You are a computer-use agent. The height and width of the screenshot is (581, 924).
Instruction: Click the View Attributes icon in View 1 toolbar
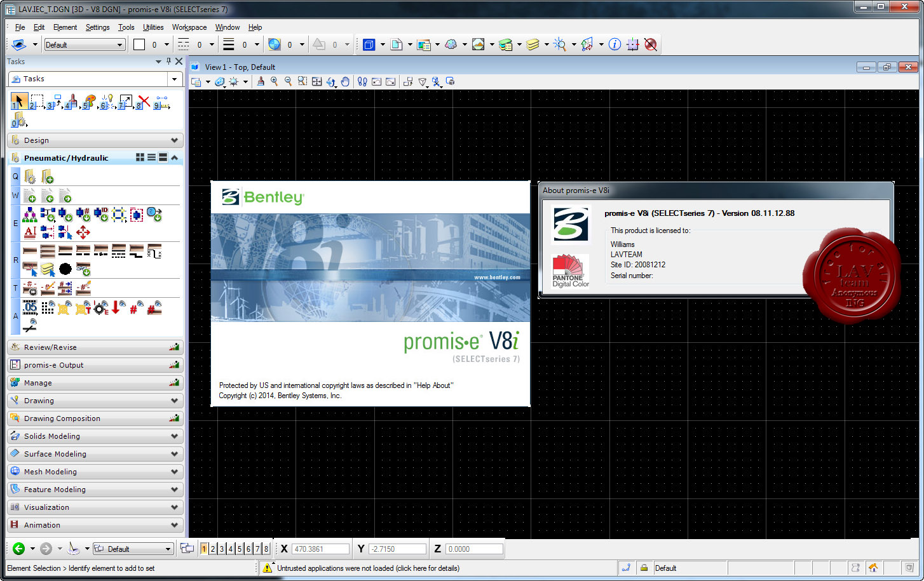[197, 82]
